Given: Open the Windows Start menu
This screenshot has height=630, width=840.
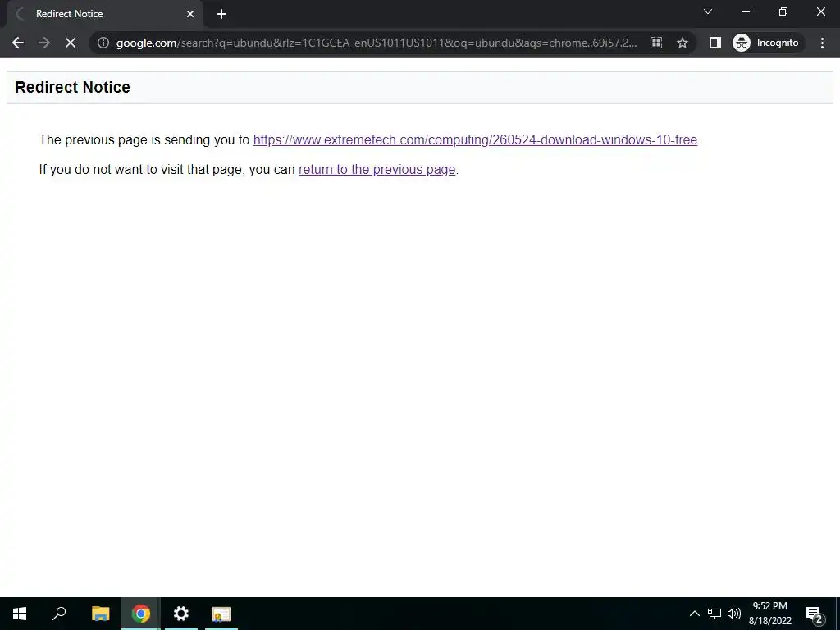Looking at the screenshot, I should click(x=20, y=614).
